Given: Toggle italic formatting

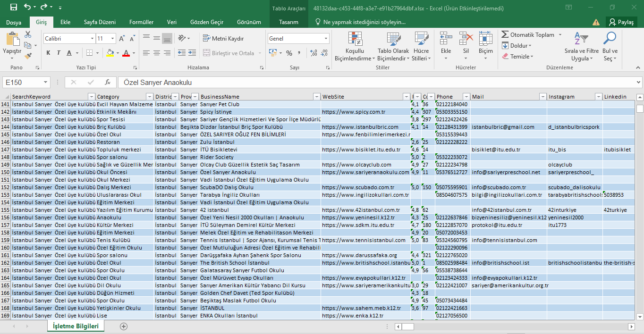Looking at the screenshot, I should pos(59,53).
